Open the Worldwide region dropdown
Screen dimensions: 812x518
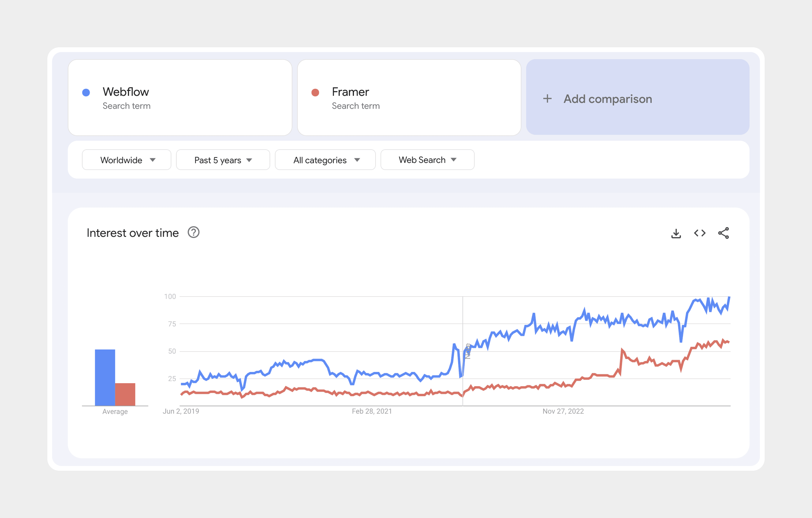(x=126, y=160)
